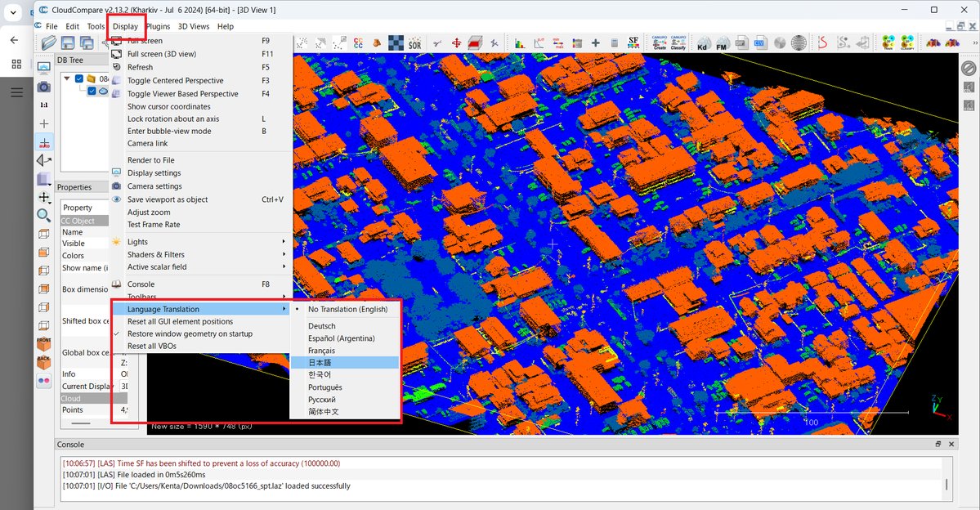Open the red Cross Section box tool

point(475,42)
